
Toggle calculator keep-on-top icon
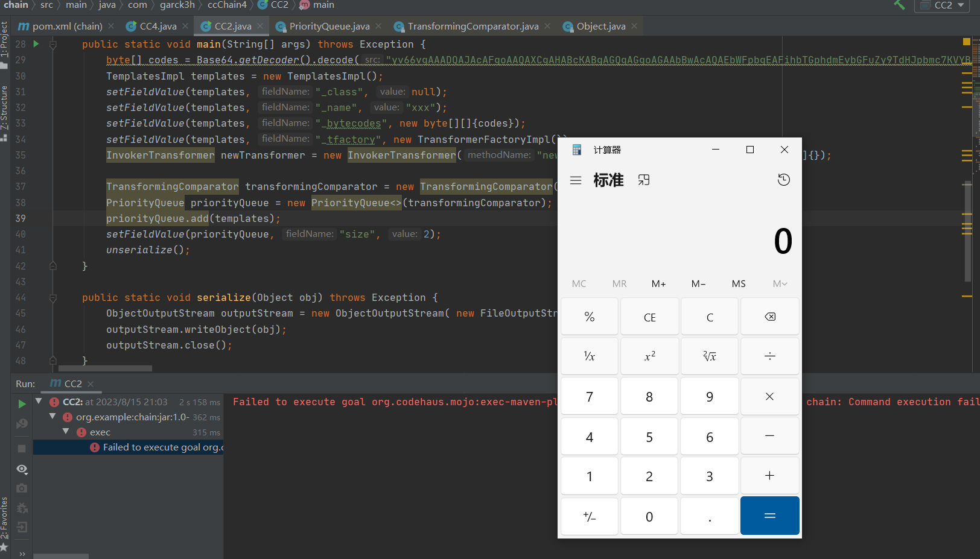[x=644, y=180]
